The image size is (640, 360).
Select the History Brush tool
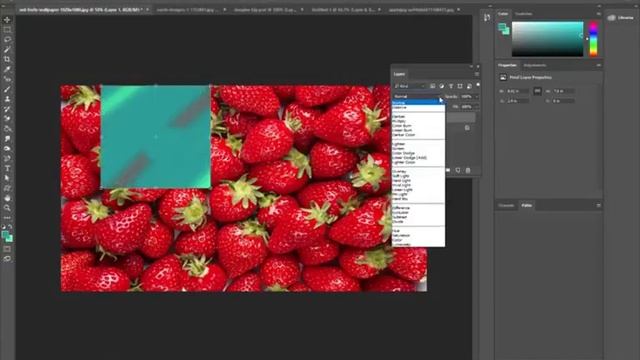point(7,109)
